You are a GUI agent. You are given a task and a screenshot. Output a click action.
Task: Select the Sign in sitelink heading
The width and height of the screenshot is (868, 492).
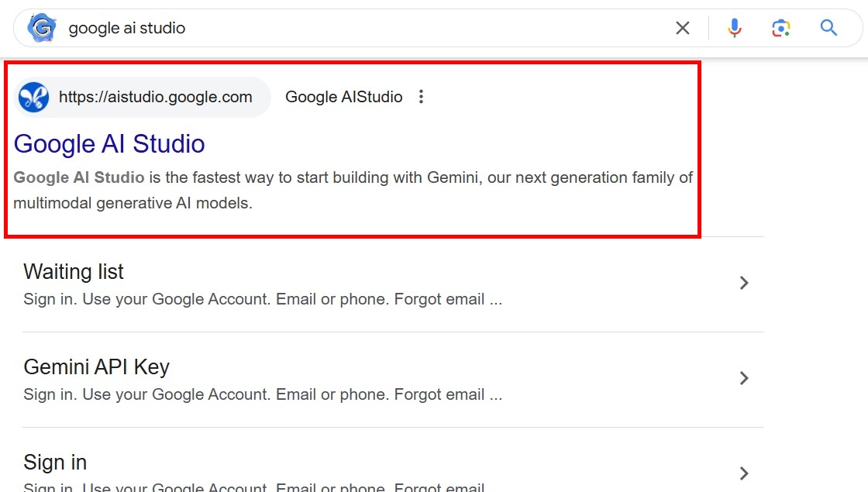coord(55,463)
